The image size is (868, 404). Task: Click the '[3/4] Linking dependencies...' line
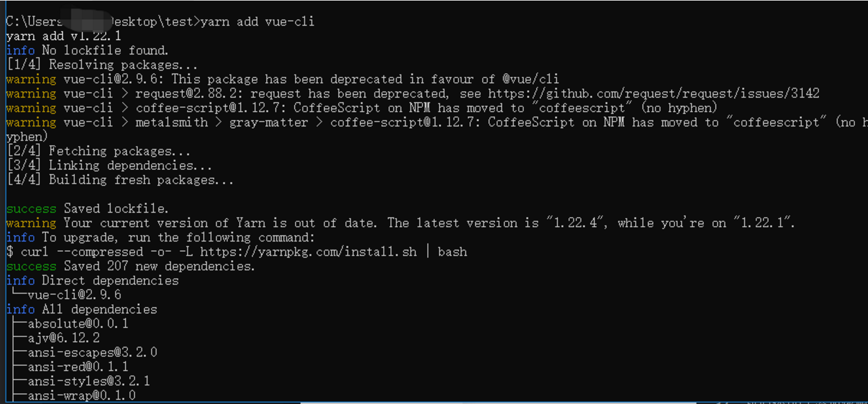[x=109, y=165]
